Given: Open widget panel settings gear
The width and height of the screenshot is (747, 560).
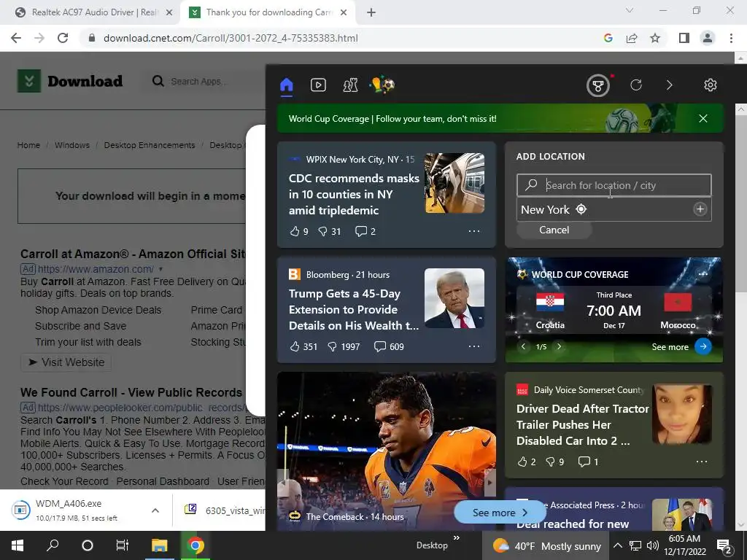Looking at the screenshot, I should pos(711,85).
